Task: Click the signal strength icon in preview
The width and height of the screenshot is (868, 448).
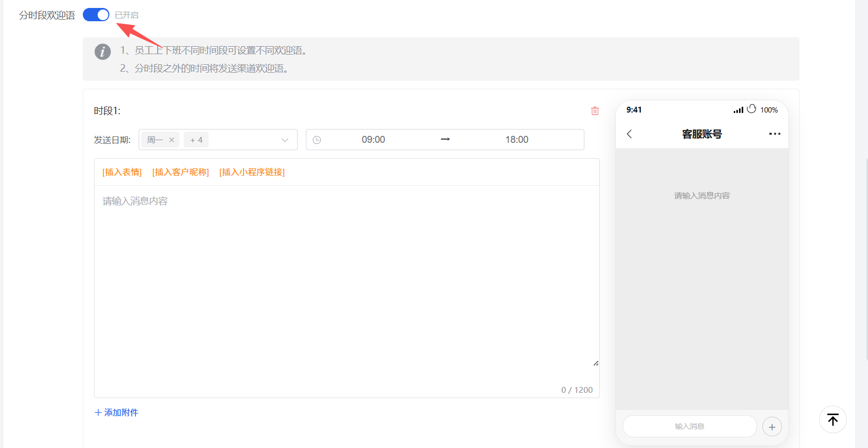Action: (738, 110)
